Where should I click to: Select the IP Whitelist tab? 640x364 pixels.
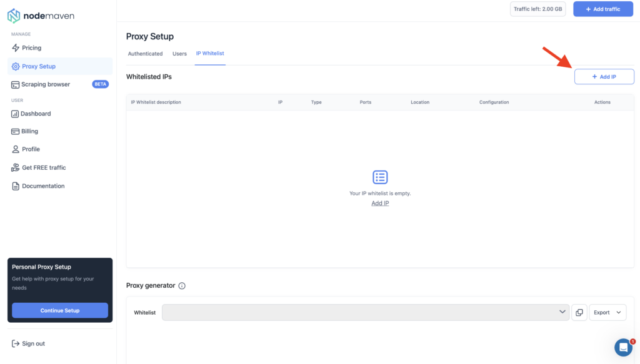click(x=210, y=54)
